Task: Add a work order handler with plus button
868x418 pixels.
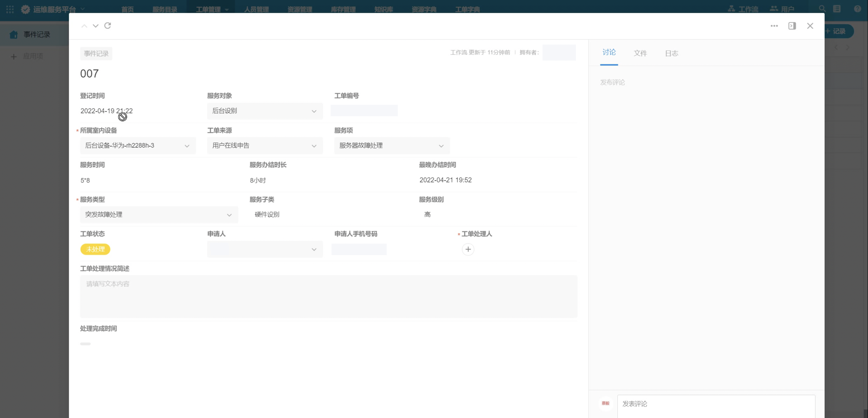Action: pos(468,249)
